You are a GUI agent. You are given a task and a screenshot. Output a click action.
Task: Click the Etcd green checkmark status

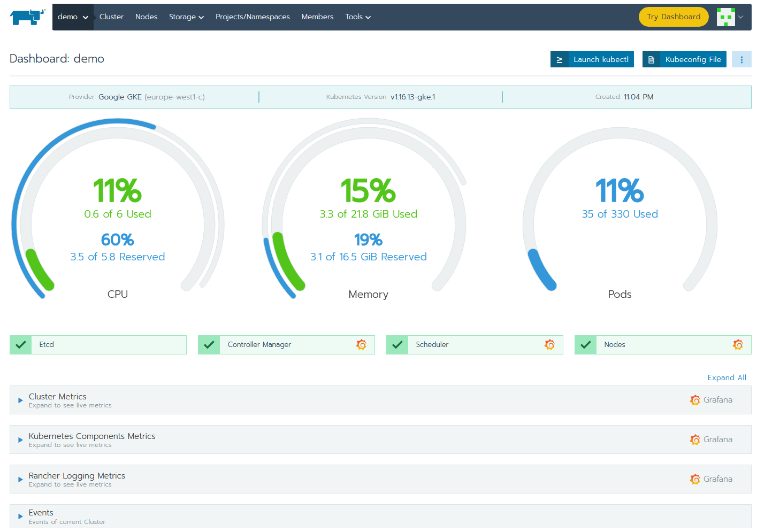tap(21, 345)
